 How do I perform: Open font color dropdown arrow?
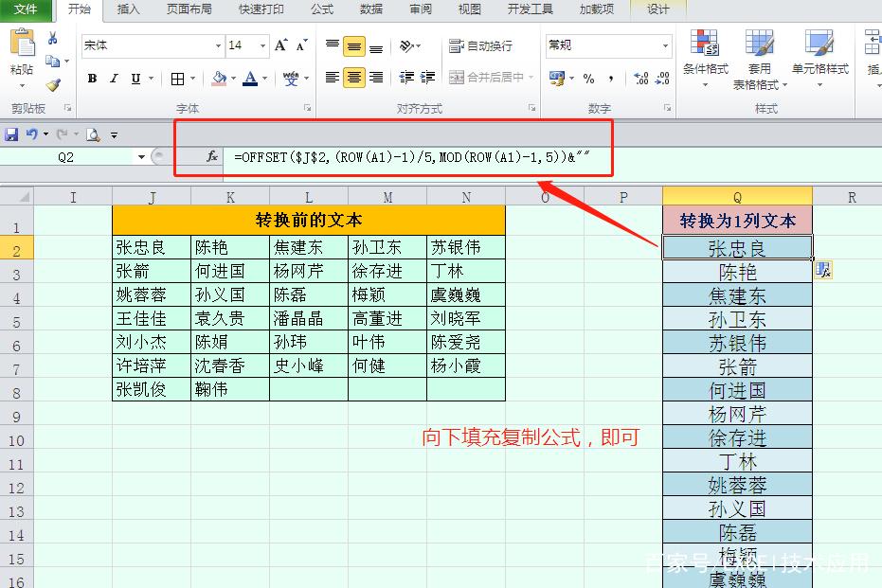click(x=264, y=79)
